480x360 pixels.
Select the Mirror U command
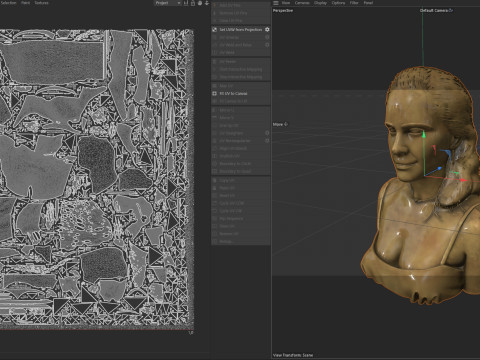241,110
